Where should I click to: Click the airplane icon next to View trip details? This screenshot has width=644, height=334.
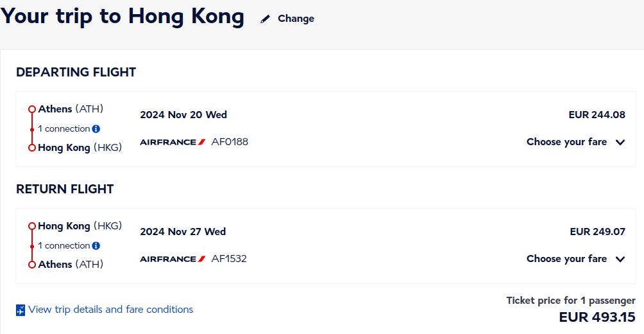[x=21, y=310]
